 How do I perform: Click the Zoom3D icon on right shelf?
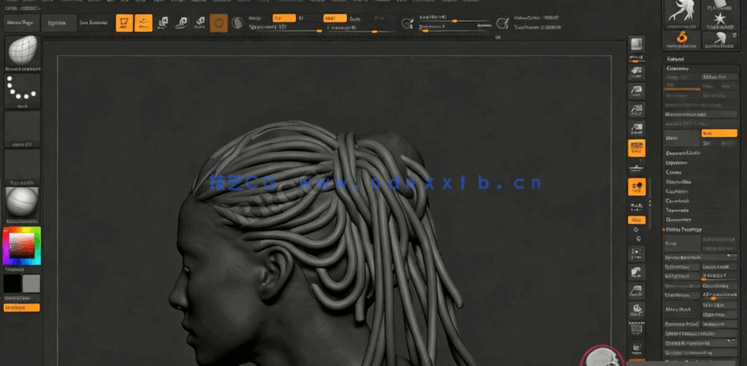click(636, 291)
